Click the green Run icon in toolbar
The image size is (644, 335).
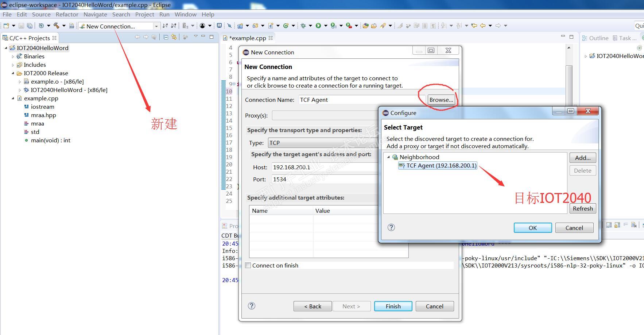(x=318, y=26)
